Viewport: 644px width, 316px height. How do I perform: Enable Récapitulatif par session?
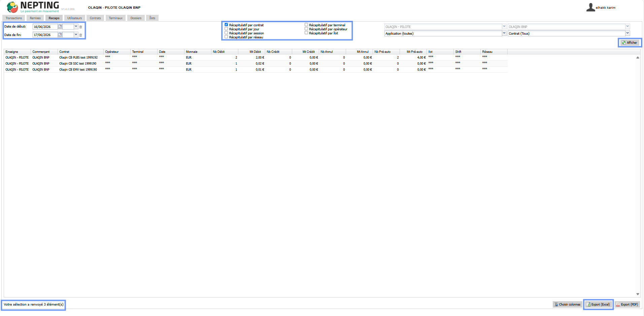pyautogui.click(x=226, y=33)
